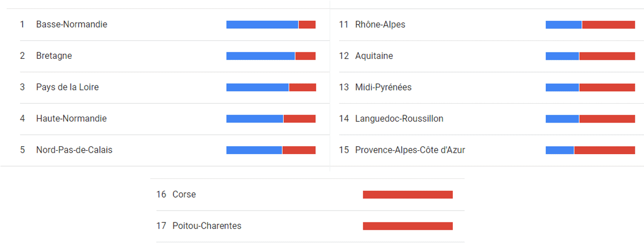This screenshot has height=252, width=644.
Task: Click the blue bar segment for Basse-Normandie
Action: [x=262, y=25]
